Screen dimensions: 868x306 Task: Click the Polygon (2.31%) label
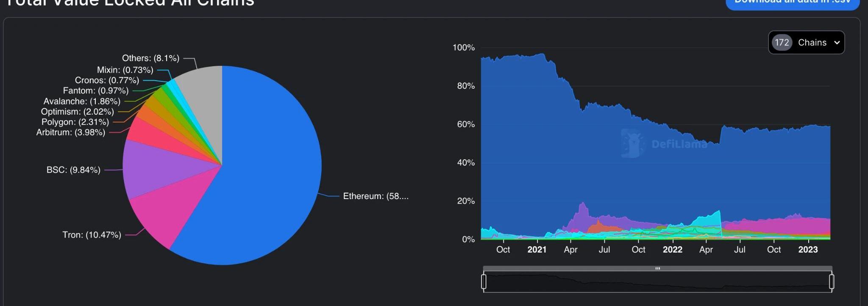tap(75, 122)
